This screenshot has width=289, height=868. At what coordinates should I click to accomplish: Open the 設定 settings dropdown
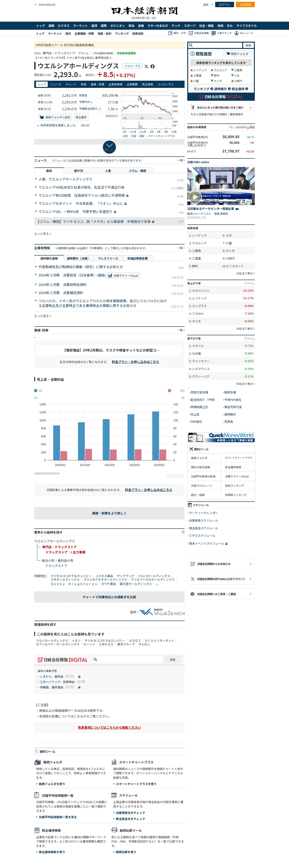[208, 5]
